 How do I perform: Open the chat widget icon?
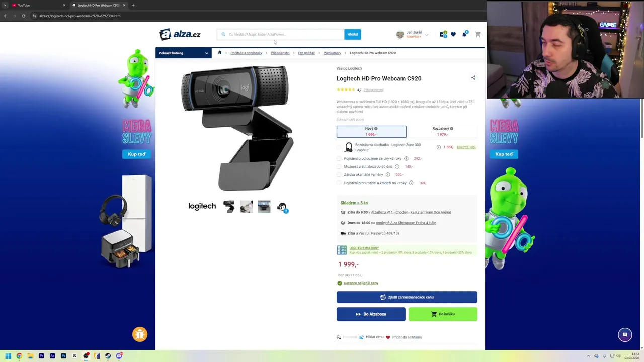(x=625, y=335)
